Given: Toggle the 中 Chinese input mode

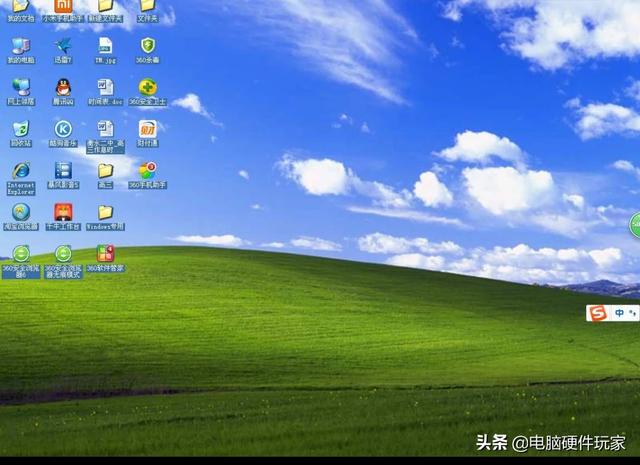Looking at the screenshot, I should [x=619, y=313].
